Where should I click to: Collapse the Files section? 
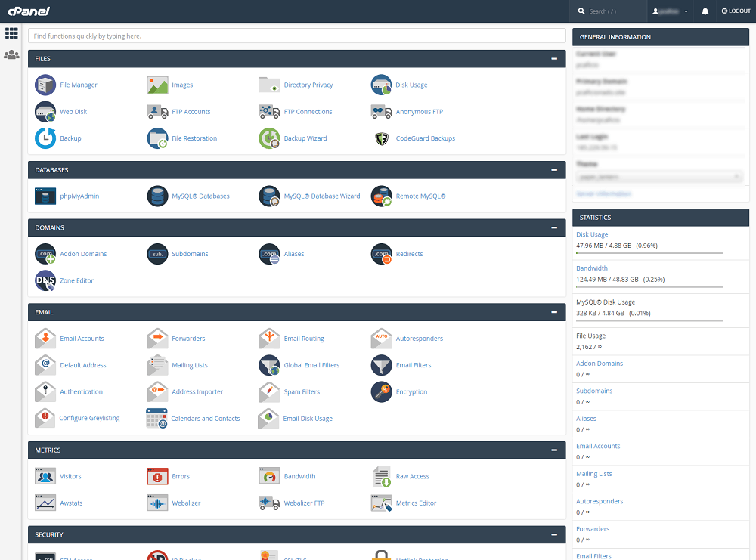[x=554, y=59]
